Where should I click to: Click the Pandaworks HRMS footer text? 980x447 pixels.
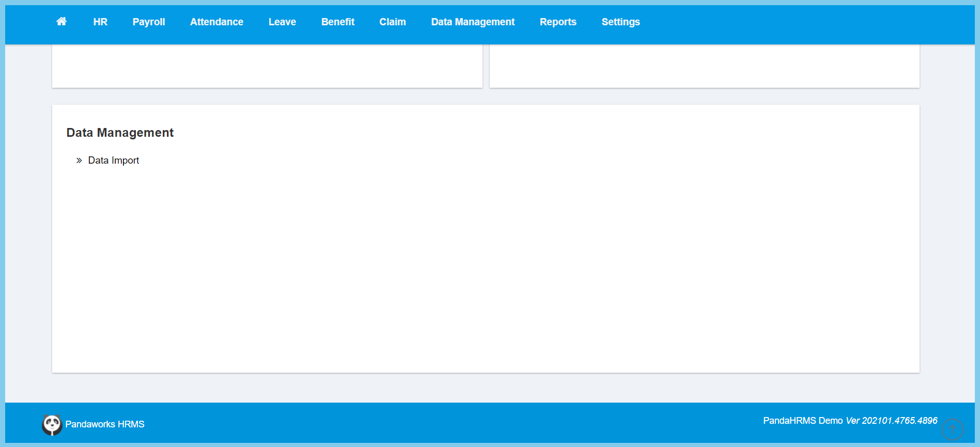pyautogui.click(x=105, y=424)
